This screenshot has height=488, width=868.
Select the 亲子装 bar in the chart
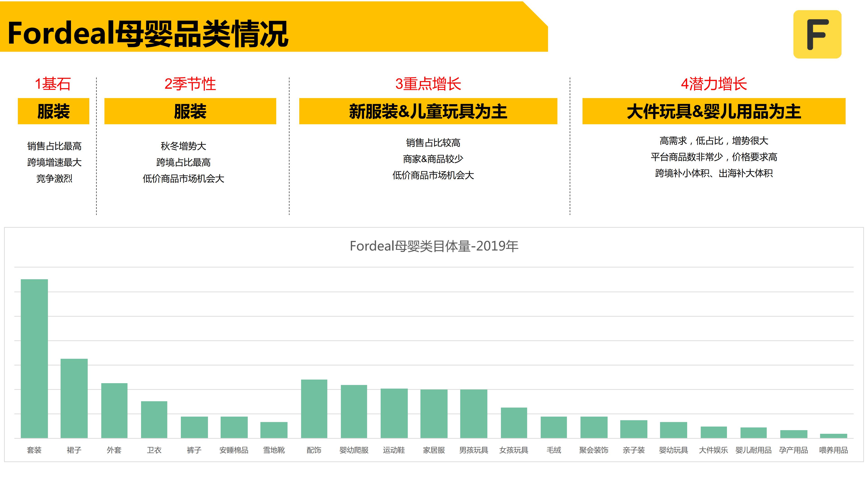pos(633,429)
